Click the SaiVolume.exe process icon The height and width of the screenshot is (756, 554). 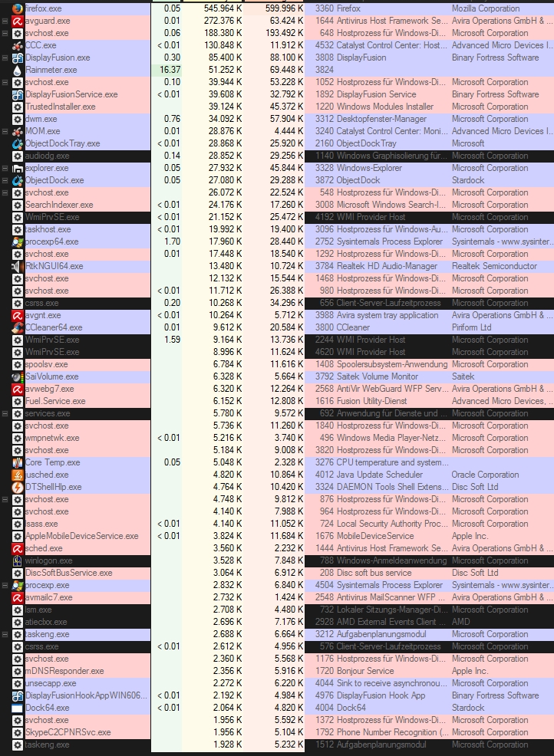[18, 376]
